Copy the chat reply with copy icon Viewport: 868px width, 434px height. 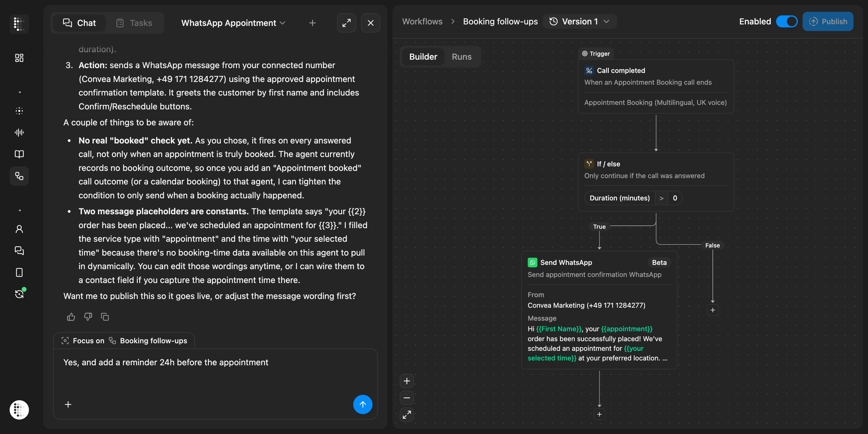click(x=105, y=317)
